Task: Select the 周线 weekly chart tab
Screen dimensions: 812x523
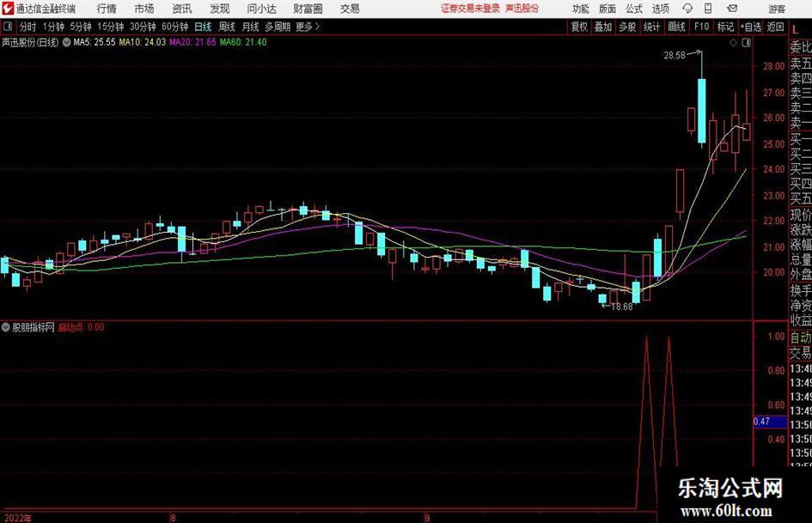Action: [226, 27]
